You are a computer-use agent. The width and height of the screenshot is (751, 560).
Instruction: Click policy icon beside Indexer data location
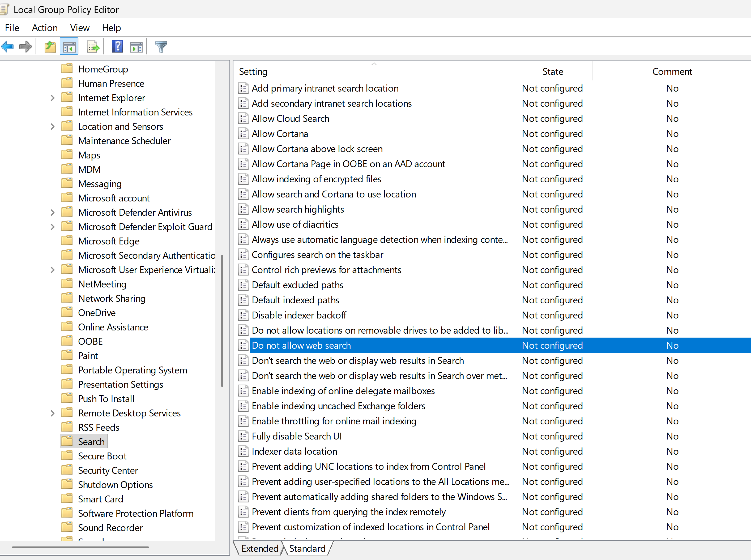click(x=243, y=451)
